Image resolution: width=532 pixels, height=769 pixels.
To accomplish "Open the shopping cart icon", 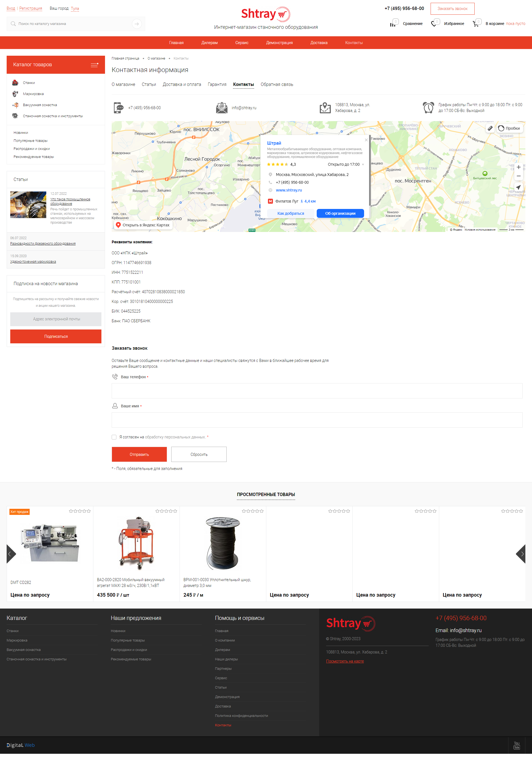I will (476, 23).
